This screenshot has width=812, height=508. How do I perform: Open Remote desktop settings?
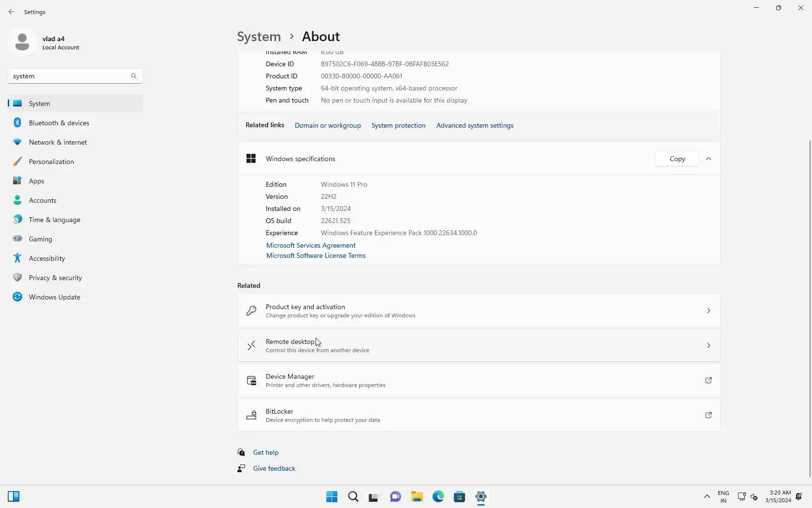point(478,345)
